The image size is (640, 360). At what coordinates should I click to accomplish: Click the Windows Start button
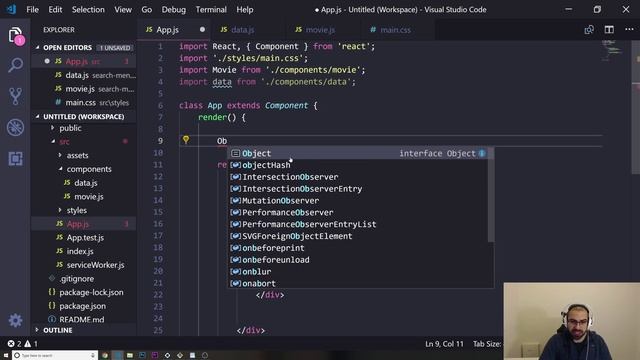6,356
